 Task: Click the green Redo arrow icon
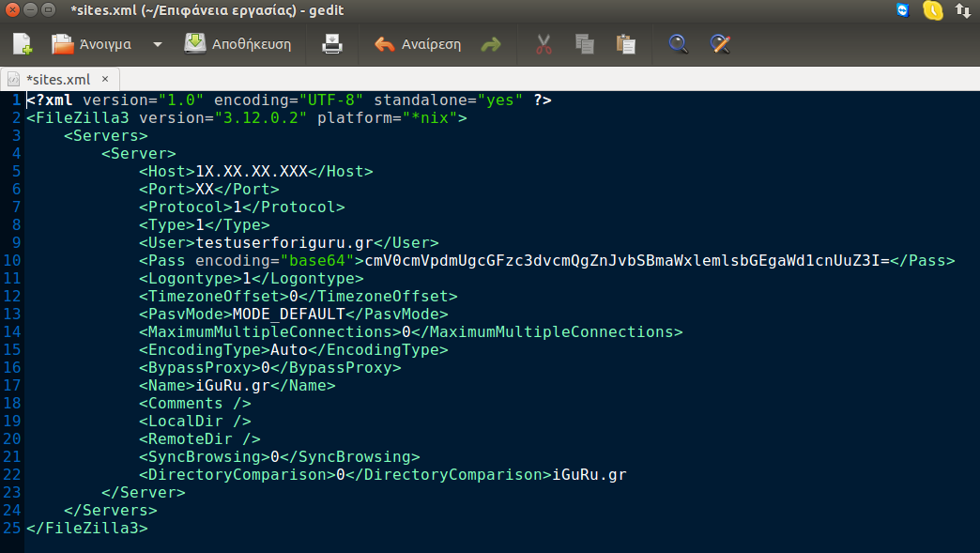491,44
